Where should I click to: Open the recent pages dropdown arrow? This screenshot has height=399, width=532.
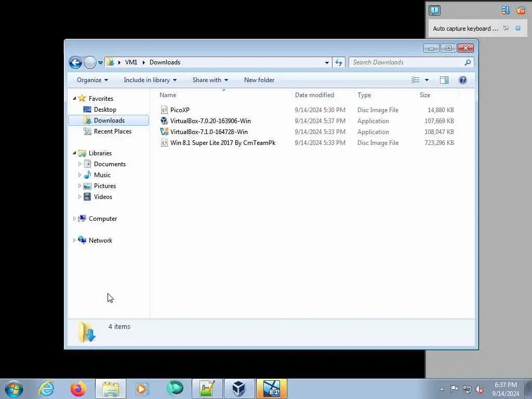(x=100, y=63)
